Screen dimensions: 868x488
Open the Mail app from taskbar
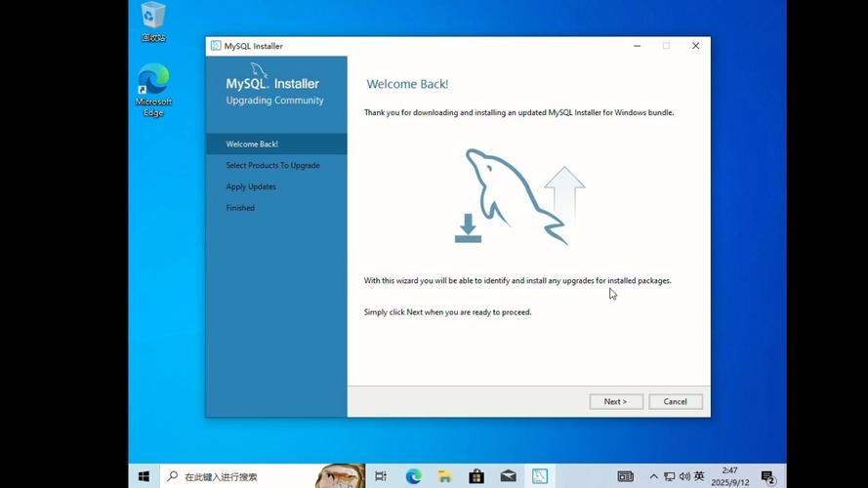(508, 476)
